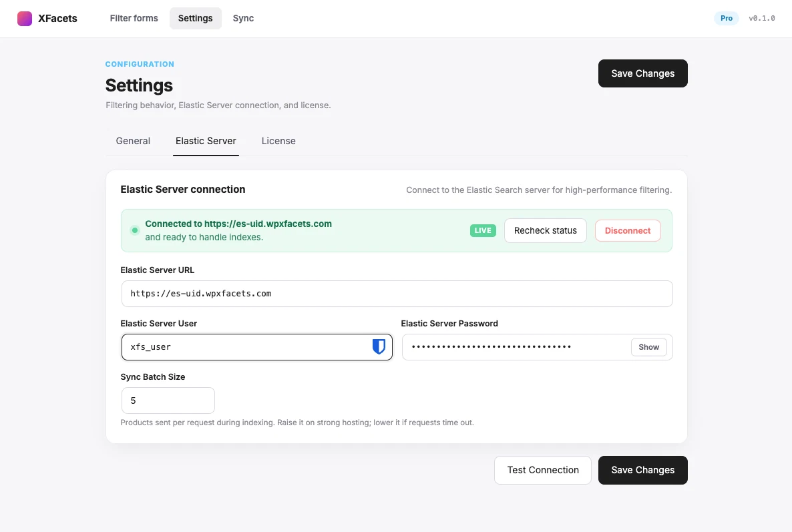This screenshot has height=532, width=792.
Task: Click into the Elastic Server User field
Action: pyautogui.click(x=256, y=346)
